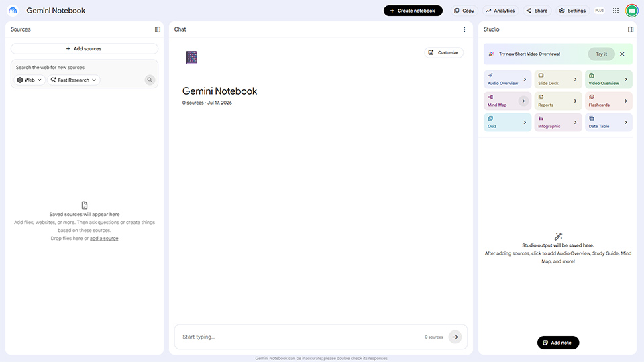Click the PLUS badge
This screenshot has width=644, height=362.
click(x=599, y=11)
